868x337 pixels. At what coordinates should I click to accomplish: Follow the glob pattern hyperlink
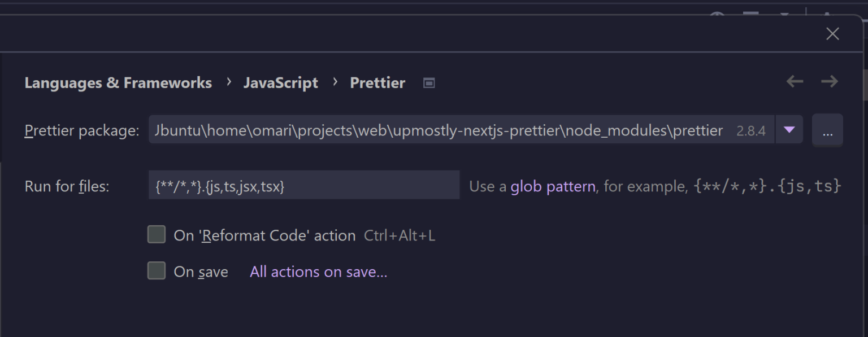click(552, 186)
